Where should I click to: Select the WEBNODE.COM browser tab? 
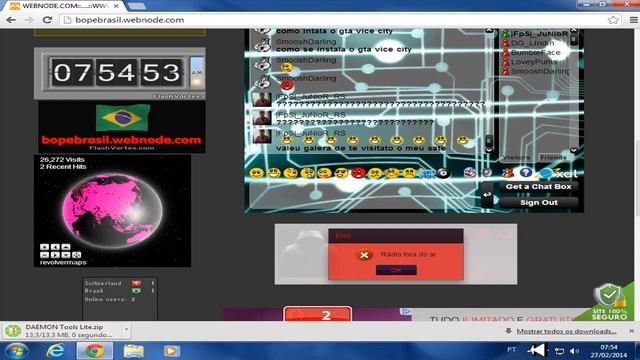click(64, 6)
